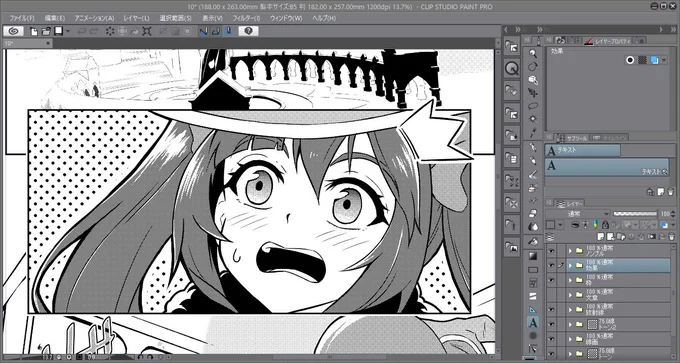Expand the 枠 folder
Viewport: 680px width, 363px height.
pyautogui.click(x=570, y=280)
